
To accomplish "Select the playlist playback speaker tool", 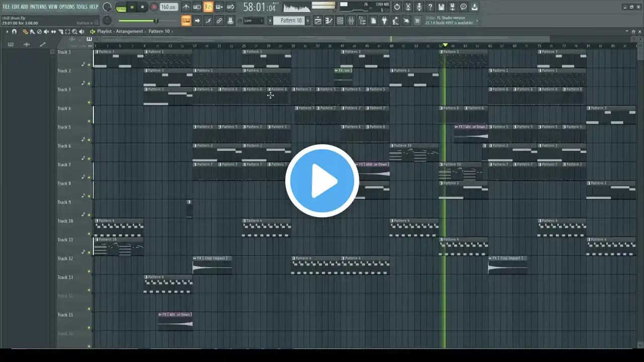I will [x=82, y=32].
